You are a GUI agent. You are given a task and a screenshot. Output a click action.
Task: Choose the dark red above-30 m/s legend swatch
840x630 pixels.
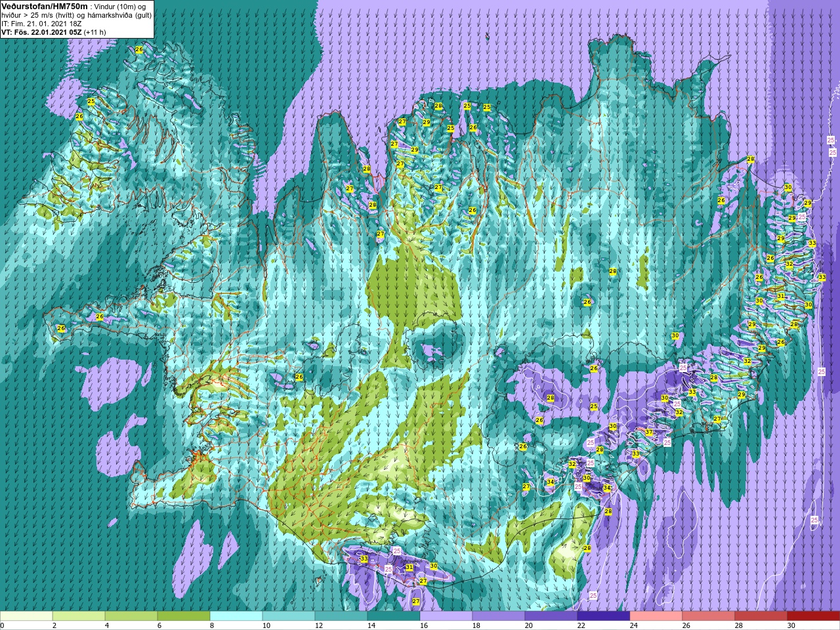coord(814,616)
